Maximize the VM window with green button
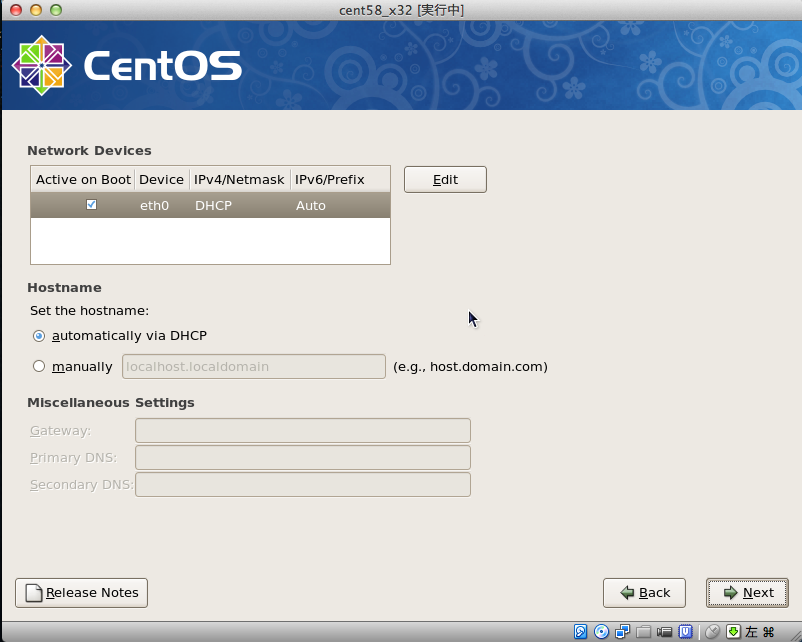Screen dimensions: 802x642 coord(56,10)
